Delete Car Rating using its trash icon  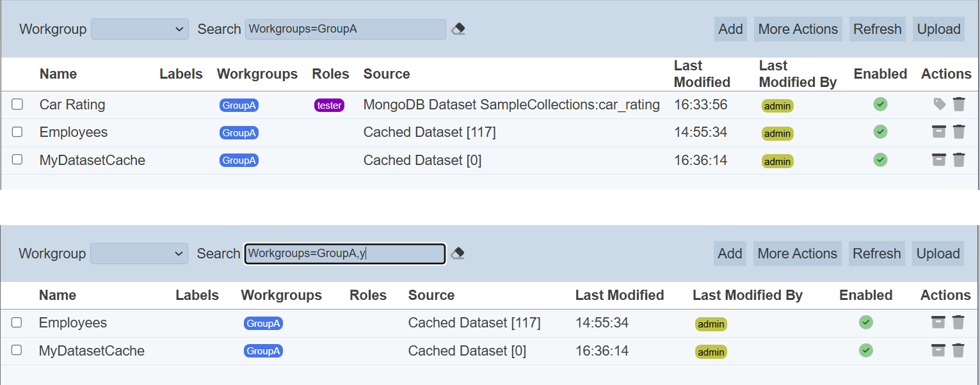click(x=958, y=104)
